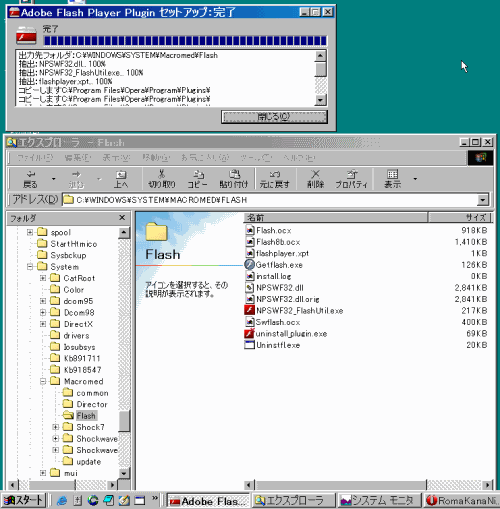Select the NPSWF32.dll file icon

coord(250,288)
